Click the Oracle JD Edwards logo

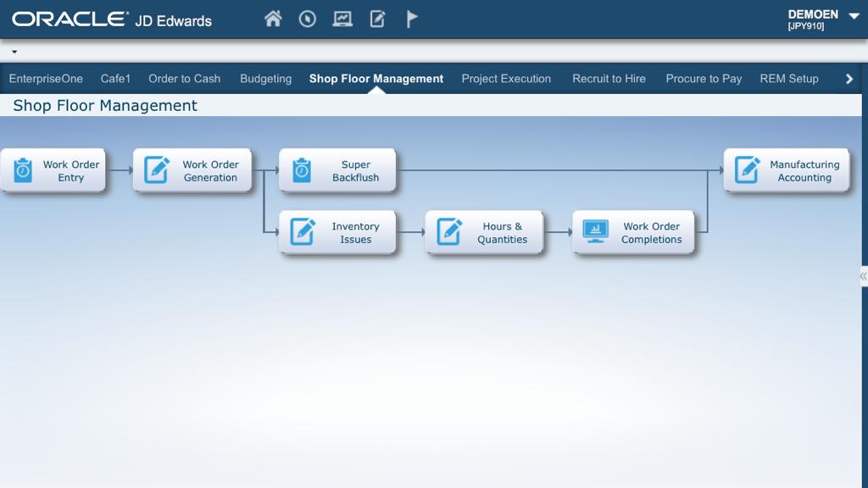coord(112,19)
